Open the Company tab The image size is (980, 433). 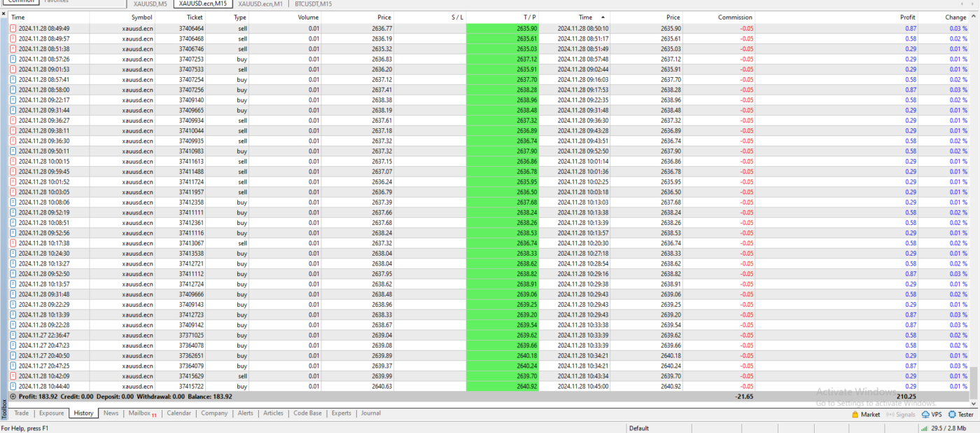point(214,413)
